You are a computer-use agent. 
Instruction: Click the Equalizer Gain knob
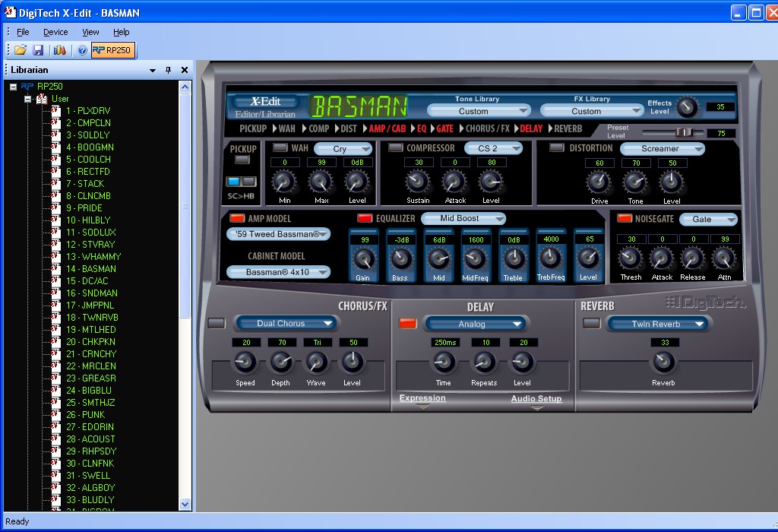coord(364,259)
